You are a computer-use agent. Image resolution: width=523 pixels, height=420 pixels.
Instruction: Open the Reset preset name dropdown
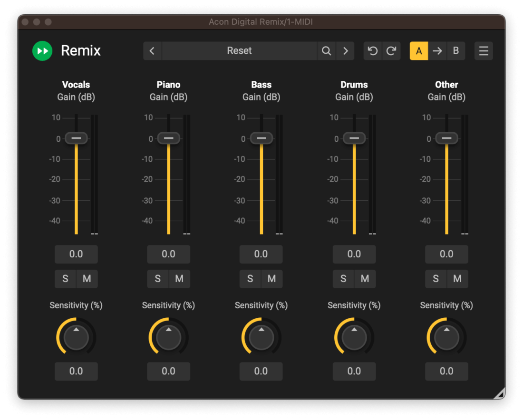coord(240,51)
